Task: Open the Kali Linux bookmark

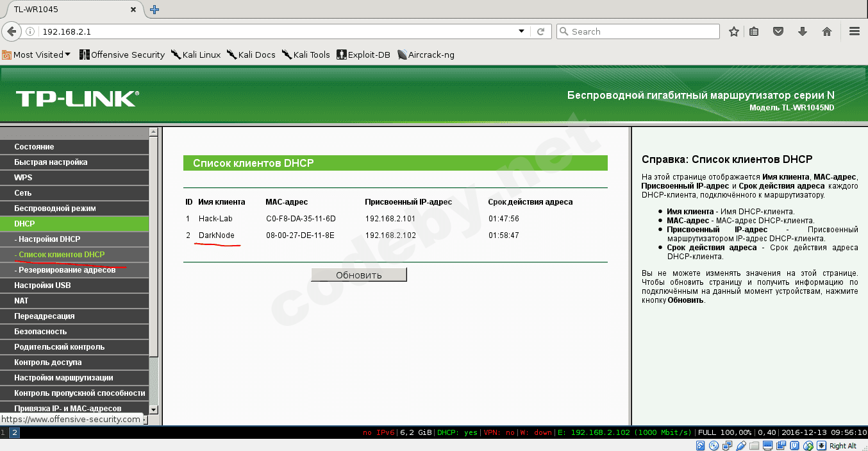Action: pos(196,55)
